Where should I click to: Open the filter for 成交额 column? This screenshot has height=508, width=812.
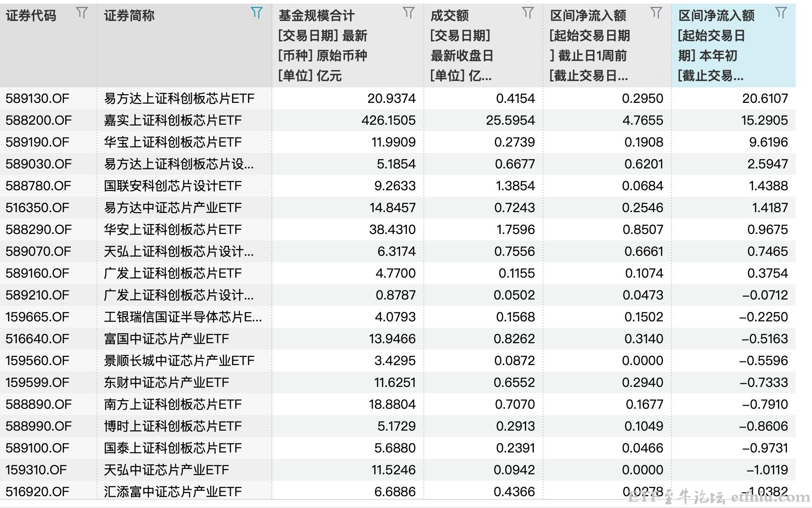pyautogui.click(x=528, y=13)
